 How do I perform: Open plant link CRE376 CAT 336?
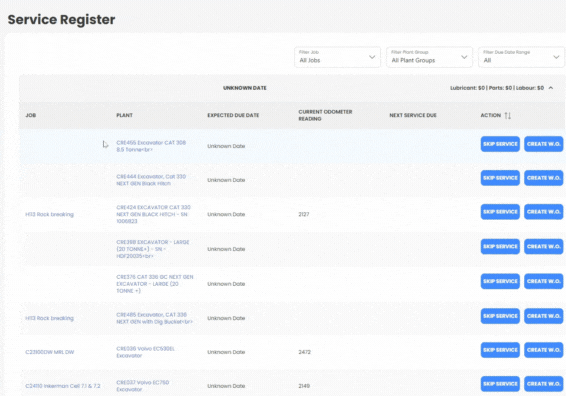pos(154,284)
